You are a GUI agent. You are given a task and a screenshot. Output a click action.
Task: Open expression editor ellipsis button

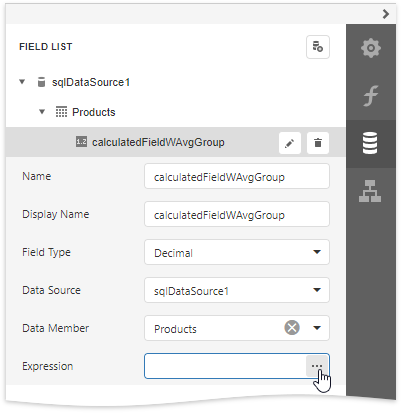tap(317, 366)
